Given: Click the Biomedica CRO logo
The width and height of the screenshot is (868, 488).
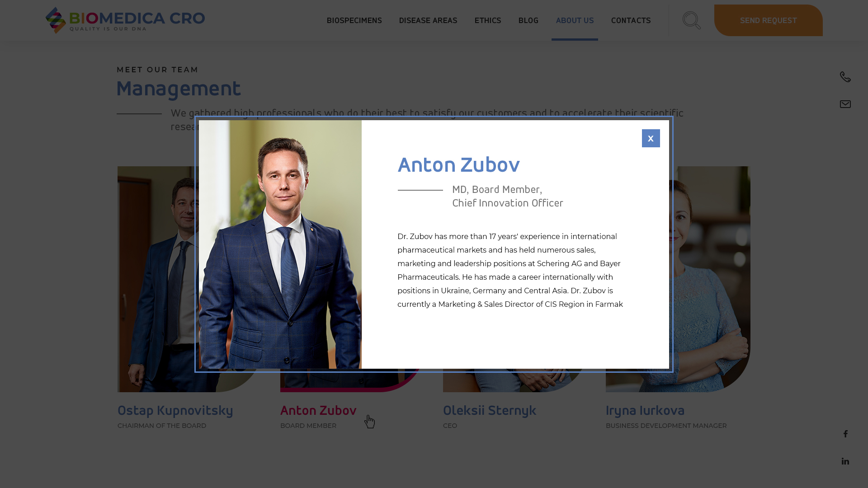Looking at the screenshot, I should coord(125,20).
